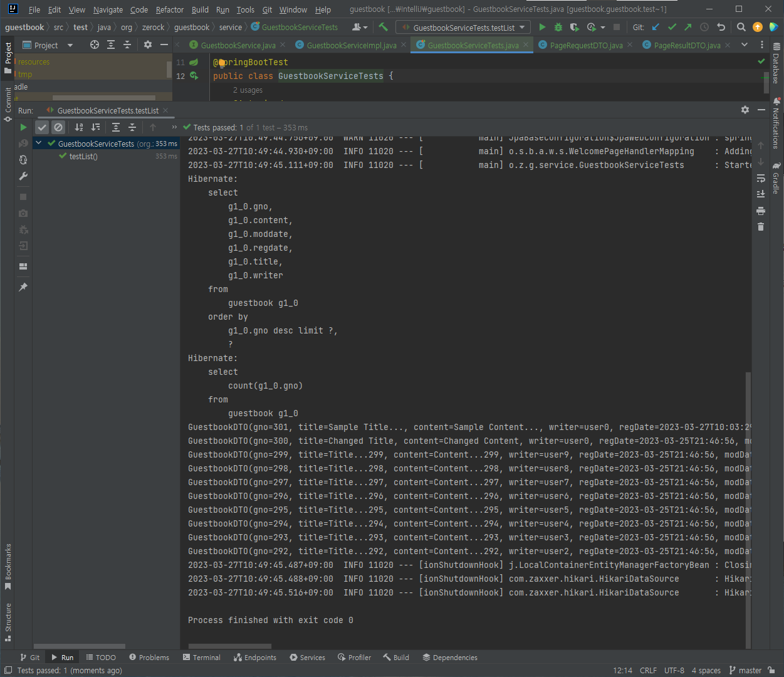Viewport: 784px width, 677px height.
Task: Open the Endpoints tool window
Action: (x=255, y=658)
